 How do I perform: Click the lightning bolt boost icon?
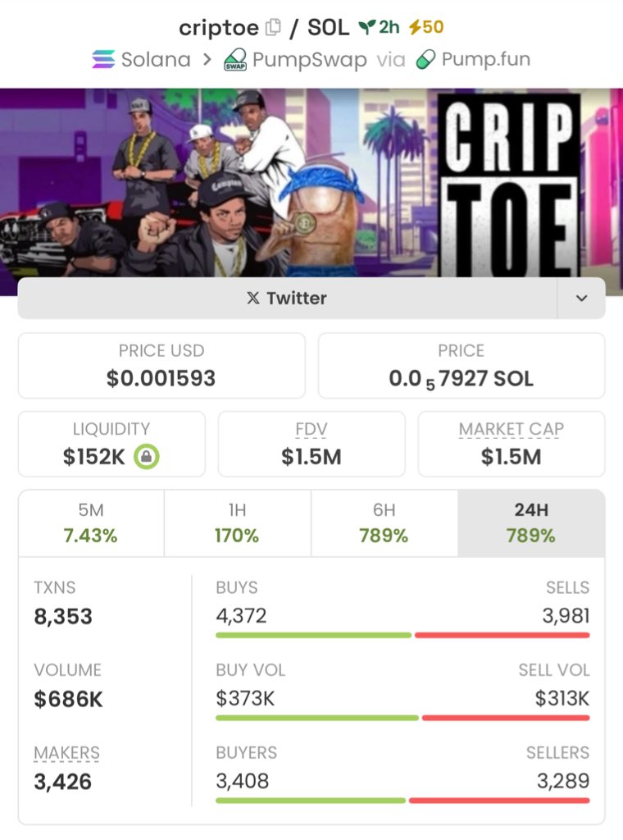tap(416, 27)
